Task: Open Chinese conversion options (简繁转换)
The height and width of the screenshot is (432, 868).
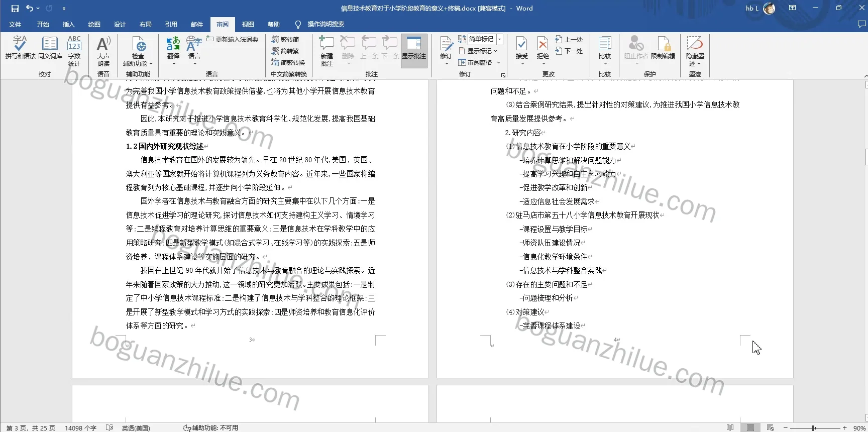Action: [288, 63]
